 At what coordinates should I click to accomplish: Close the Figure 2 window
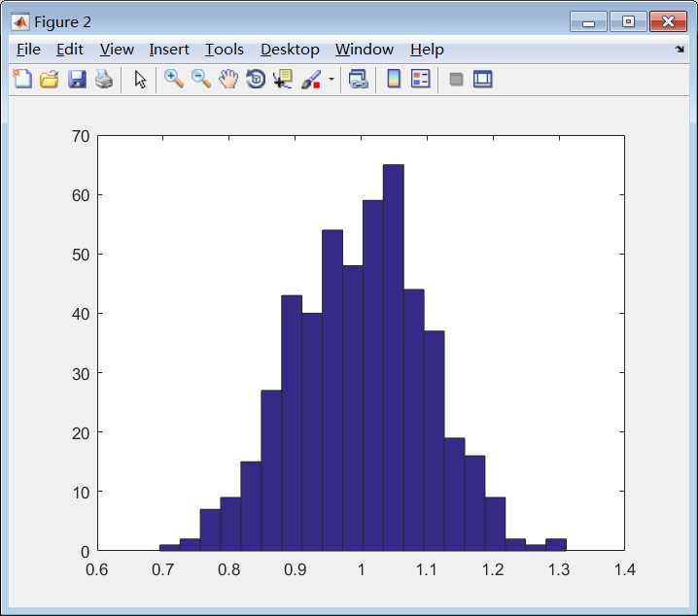[x=668, y=21]
